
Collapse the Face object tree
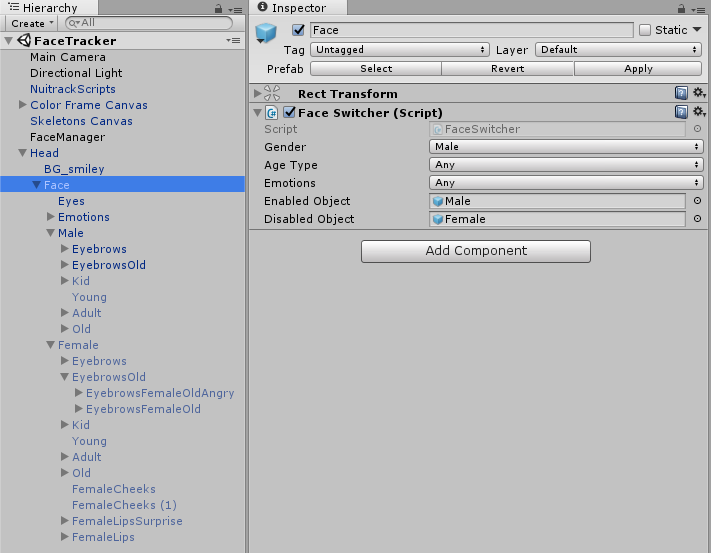pos(36,185)
